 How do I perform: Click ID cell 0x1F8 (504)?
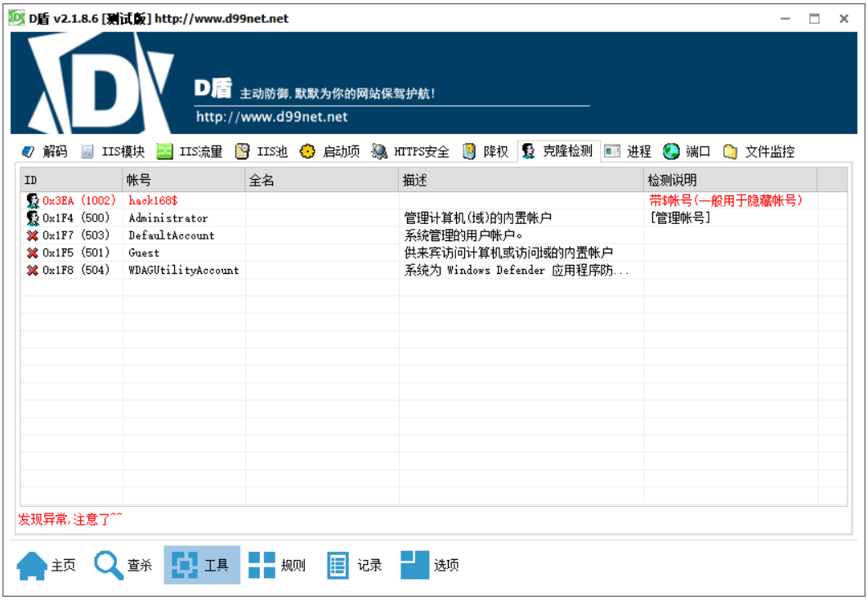(x=76, y=270)
